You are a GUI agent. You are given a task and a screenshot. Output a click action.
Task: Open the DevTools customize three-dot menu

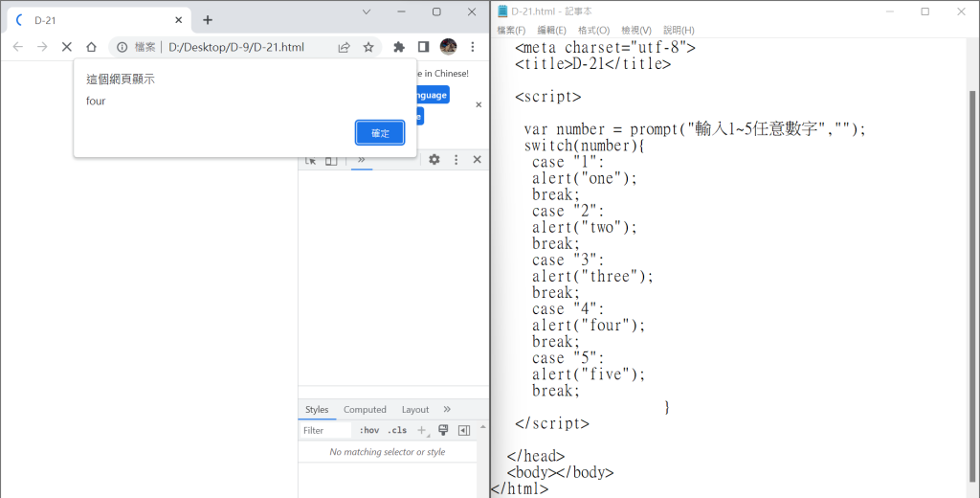point(456,160)
